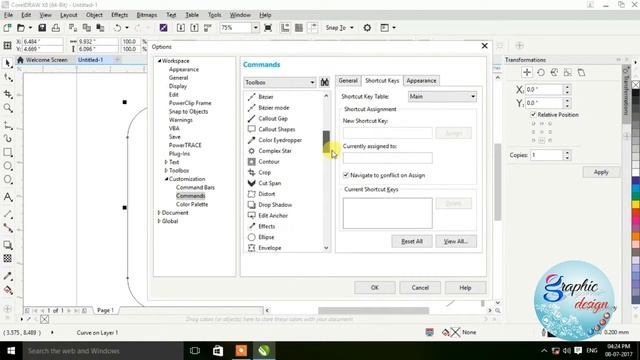Viewport: 640px width, 360px height.
Task: Click the Save icon in toolbar
Action: point(42,28)
